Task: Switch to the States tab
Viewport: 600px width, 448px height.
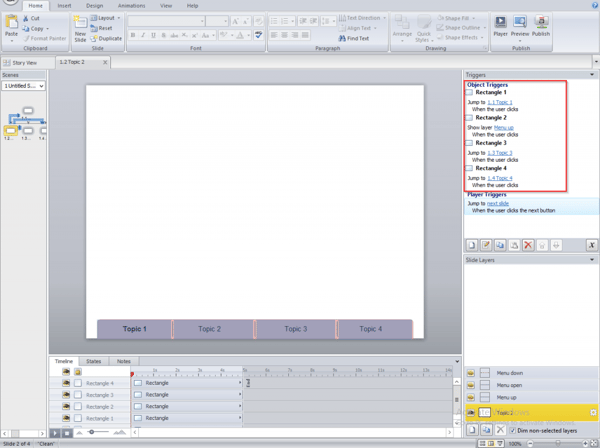Action: [x=94, y=361]
